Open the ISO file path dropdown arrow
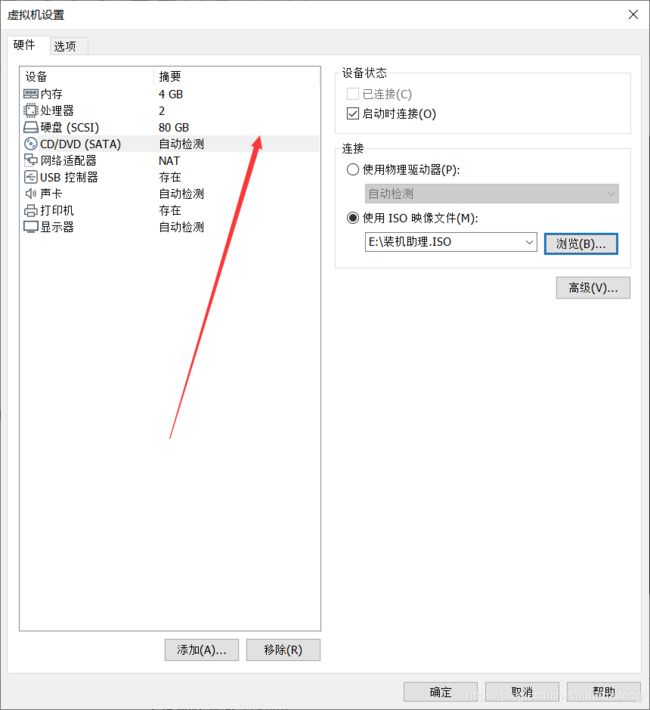Viewport: 650px width, 710px height. pos(529,242)
